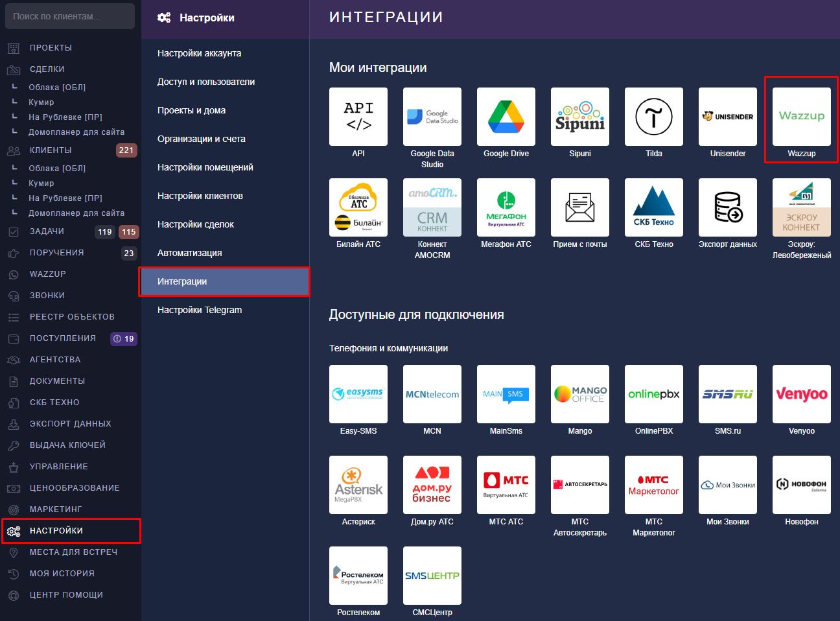Open the Экспорт данных integration tile
Screen dimensions: 840x621
pos(728,207)
